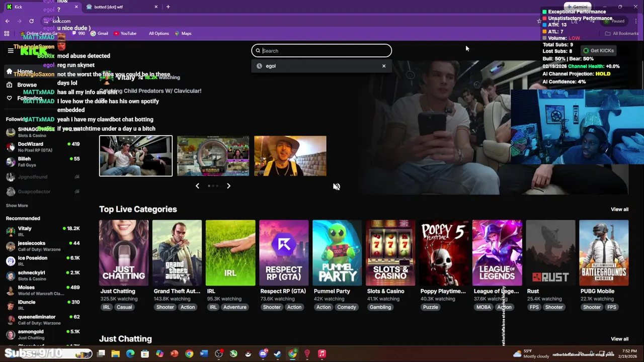644x362 pixels.
Task: Open the Pummel Party category card
Action: (x=337, y=253)
